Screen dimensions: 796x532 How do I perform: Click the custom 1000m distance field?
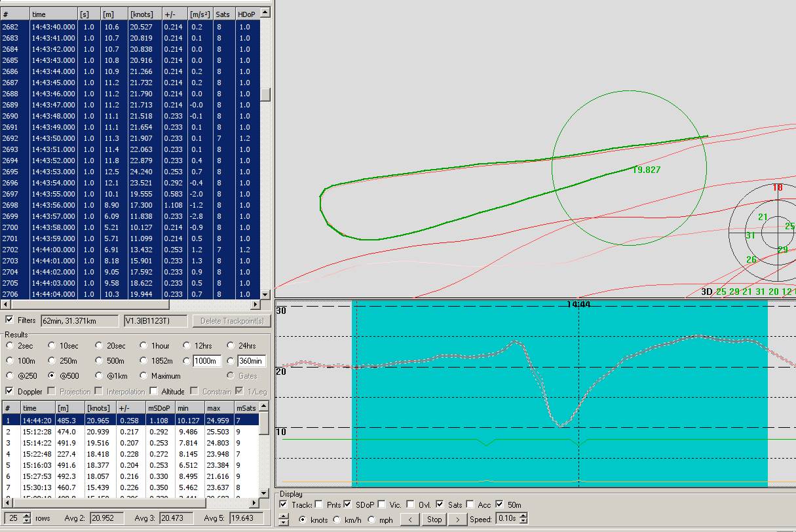(207, 361)
